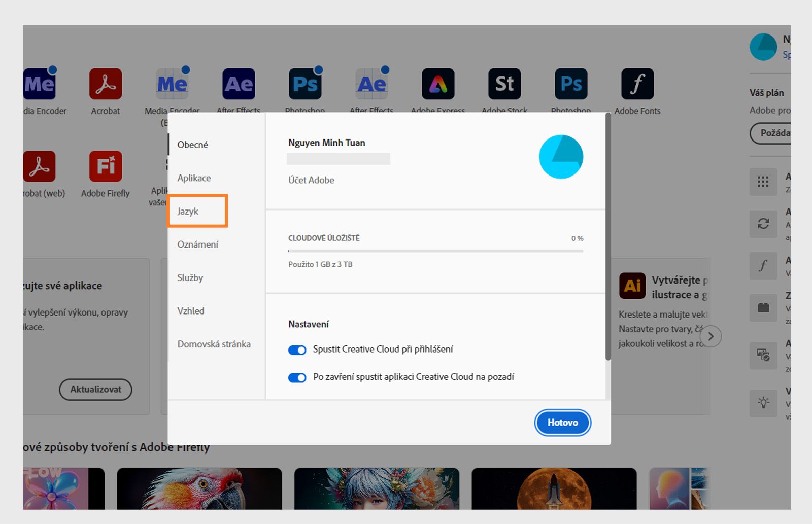Click the Aktualizovat button
Image resolution: width=812 pixels, height=524 pixels.
click(95, 390)
